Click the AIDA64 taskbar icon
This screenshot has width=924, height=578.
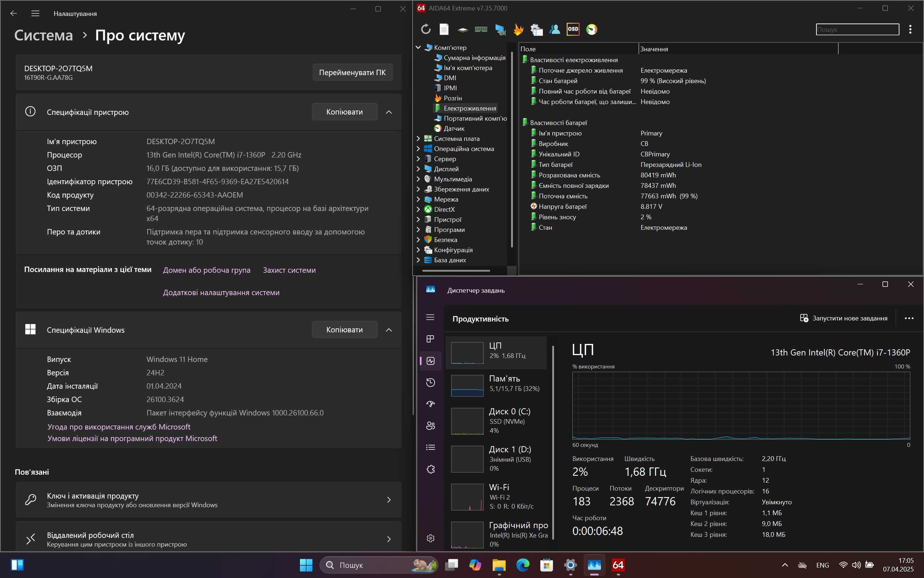coord(618,565)
